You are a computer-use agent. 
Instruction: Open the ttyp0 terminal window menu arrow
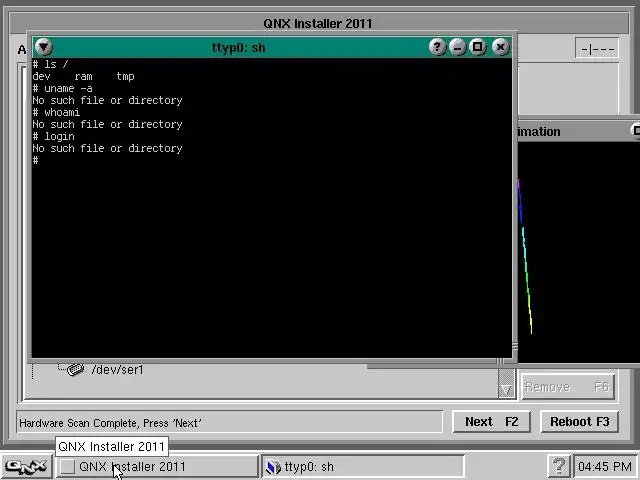(x=44, y=47)
